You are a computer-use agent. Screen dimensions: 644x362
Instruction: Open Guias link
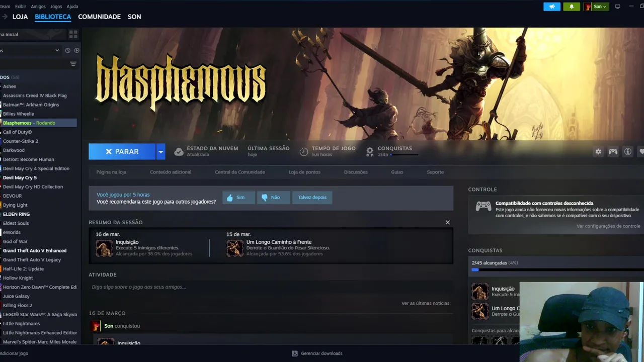point(397,172)
